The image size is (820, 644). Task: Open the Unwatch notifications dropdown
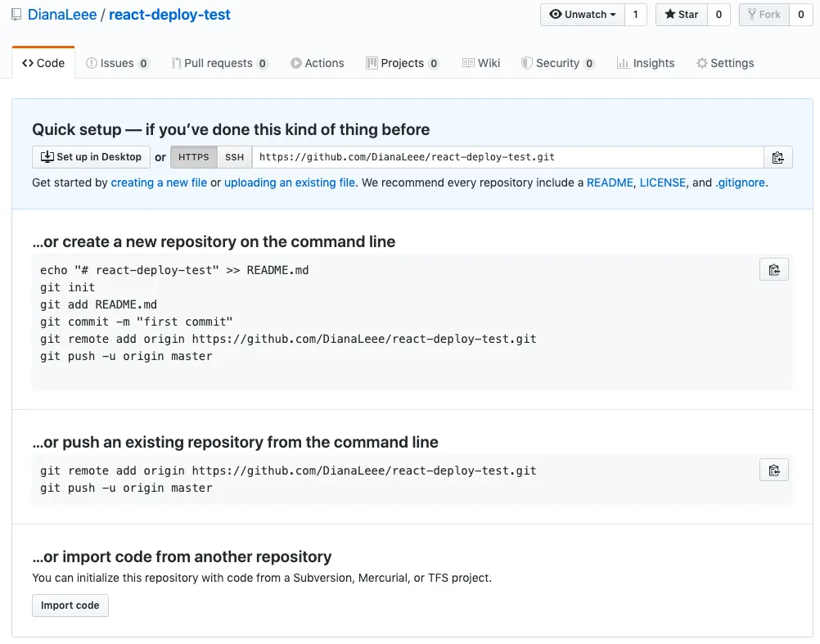[x=582, y=15]
